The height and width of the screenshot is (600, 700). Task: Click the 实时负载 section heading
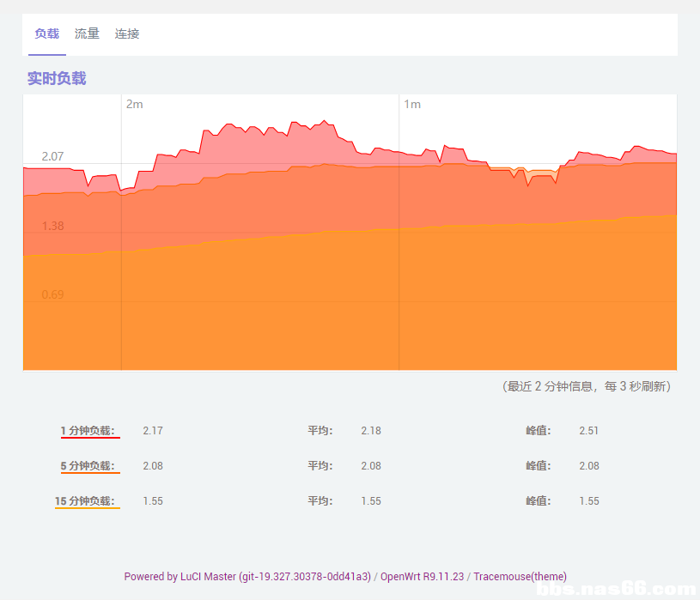click(57, 79)
